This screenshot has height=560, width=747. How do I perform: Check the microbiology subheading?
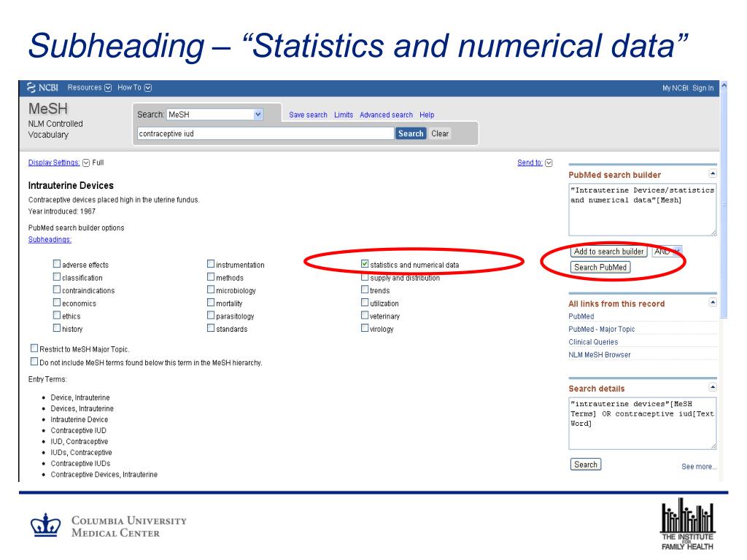coord(211,289)
